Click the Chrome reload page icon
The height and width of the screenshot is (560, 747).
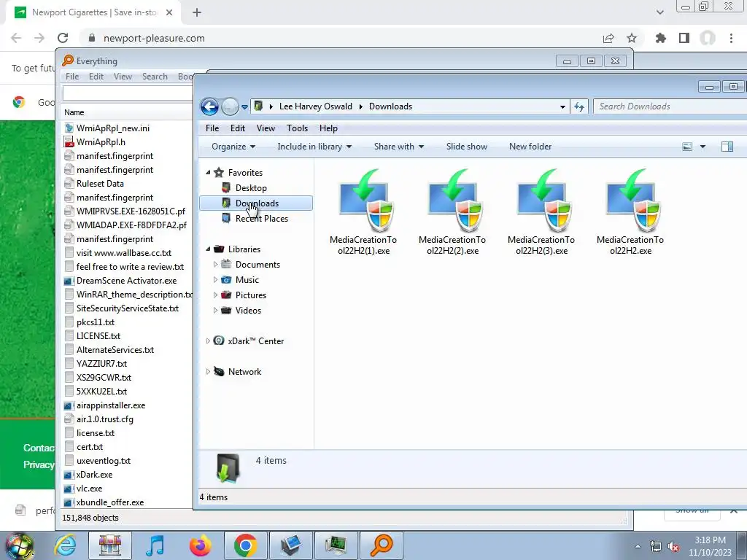point(63,38)
